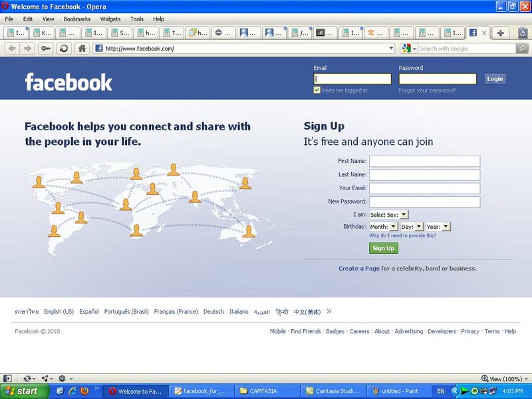The height and width of the screenshot is (399, 532).
Task: Switch to the facebook_for_ taskbar window
Action: (x=201, y=391)
